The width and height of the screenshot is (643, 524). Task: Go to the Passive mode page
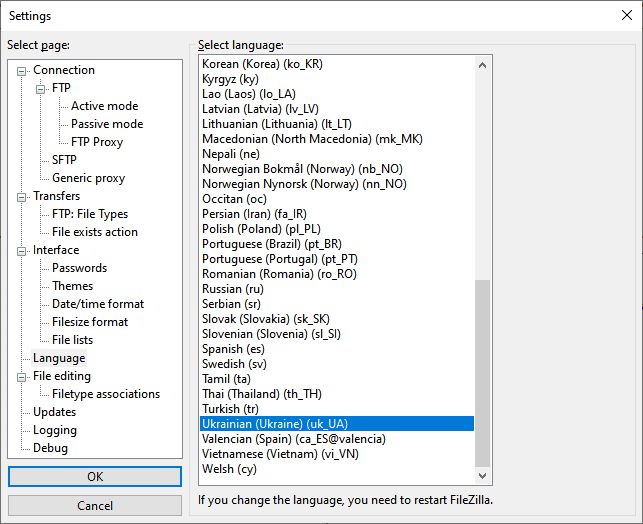107,124
